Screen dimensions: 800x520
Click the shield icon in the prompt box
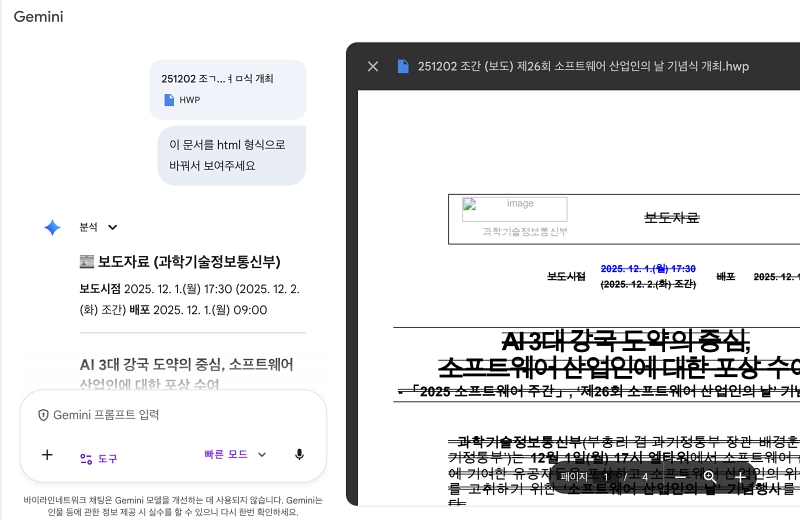coord(43,415)
